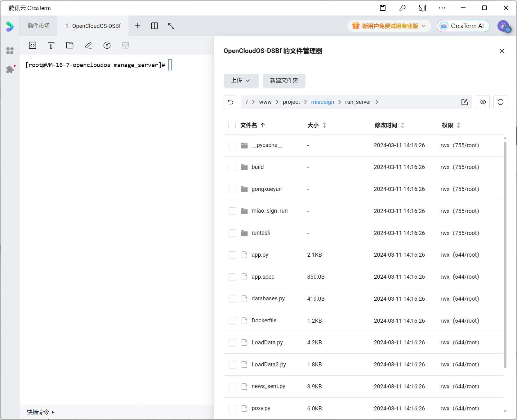Select the miao_sign_run folder checkbox
The image size is (517, 420).
click(x=232, y=211)
